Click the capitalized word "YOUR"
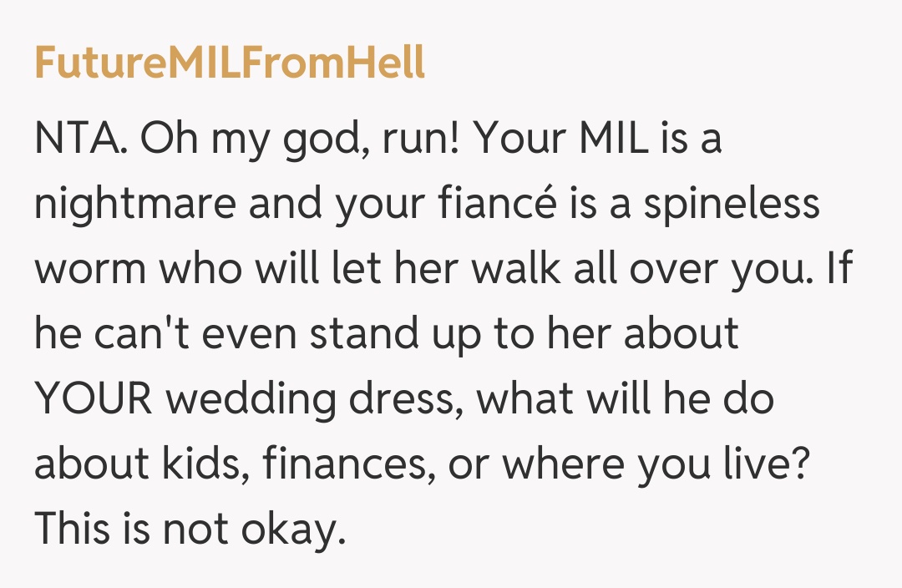Viewport: 902px width, 588px height. click(94, 399)
